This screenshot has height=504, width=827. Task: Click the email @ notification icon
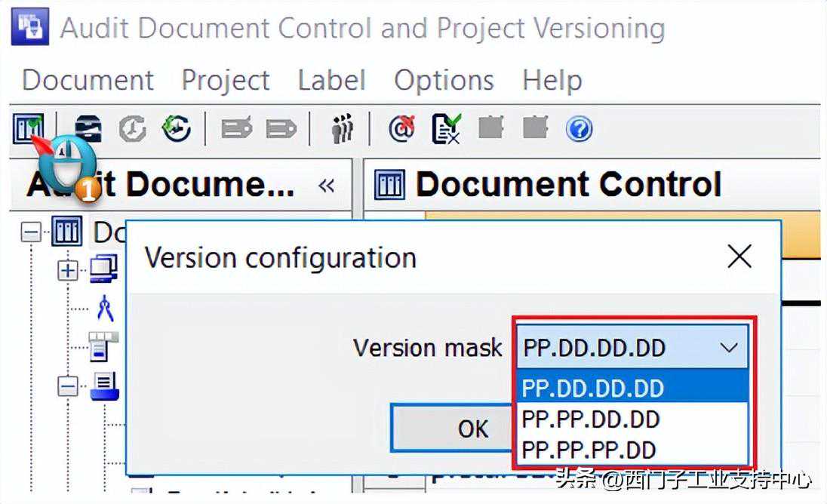coord(402,128)
